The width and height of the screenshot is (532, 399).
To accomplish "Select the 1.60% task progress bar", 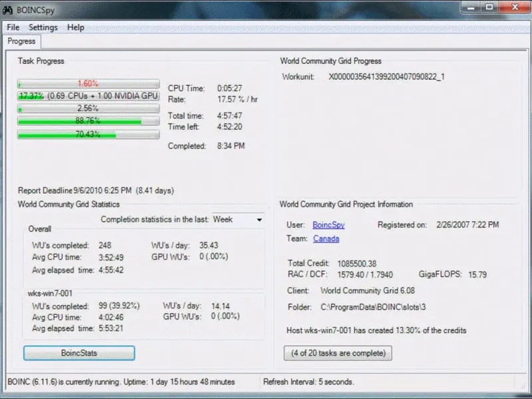I will (88, 84).
